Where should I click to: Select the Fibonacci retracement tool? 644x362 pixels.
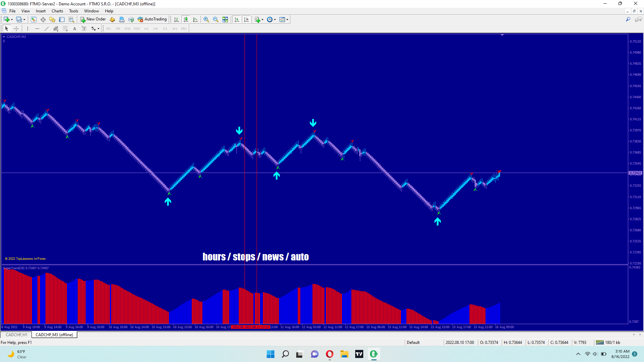[x=65, y=28]
